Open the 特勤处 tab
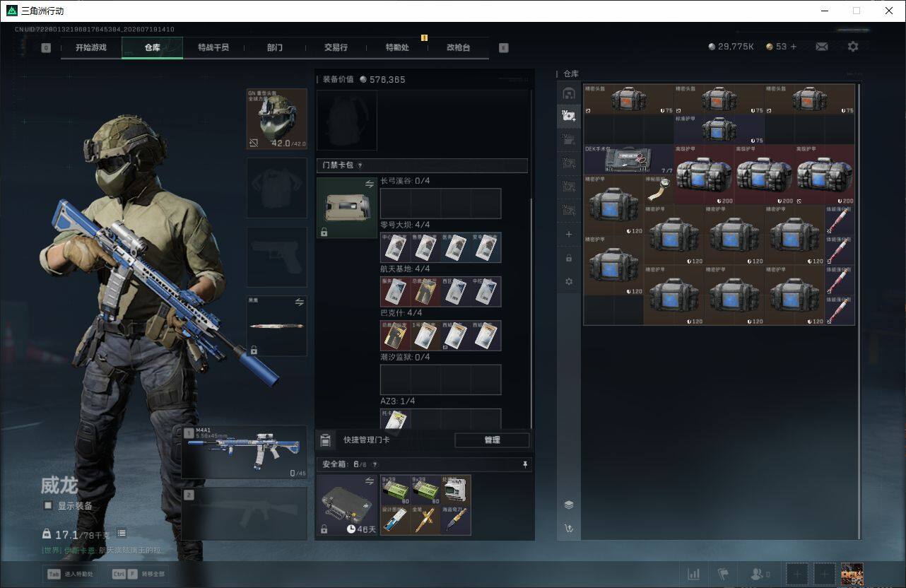This screenshot has width=906, height=588. pos(396,47)
